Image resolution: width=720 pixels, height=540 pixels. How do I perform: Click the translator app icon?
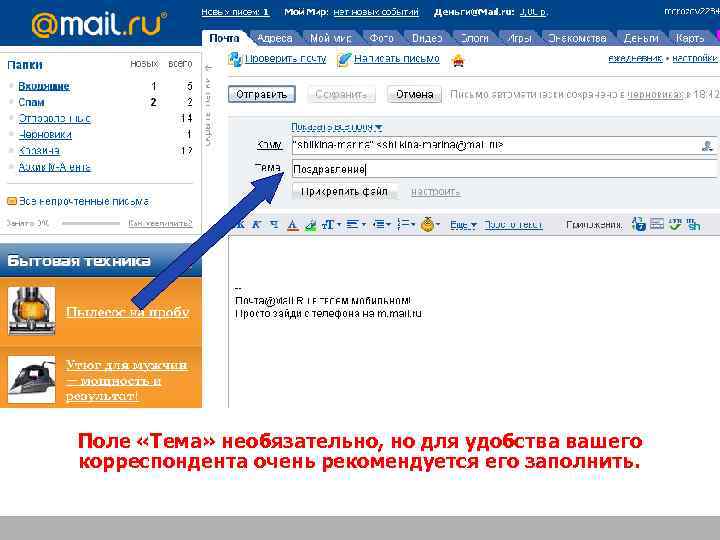(638, 224)
